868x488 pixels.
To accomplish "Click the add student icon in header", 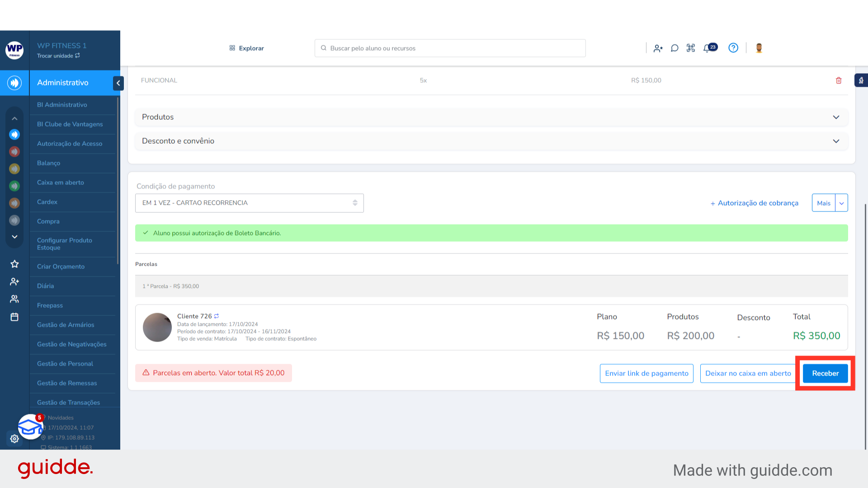I will (658, 48).
